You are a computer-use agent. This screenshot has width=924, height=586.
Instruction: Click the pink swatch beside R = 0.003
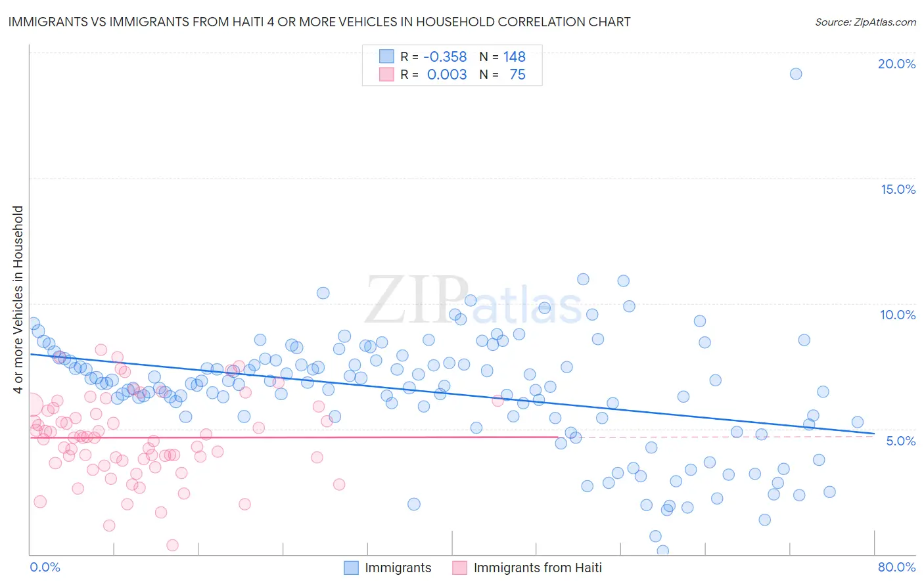pos(386,74)
